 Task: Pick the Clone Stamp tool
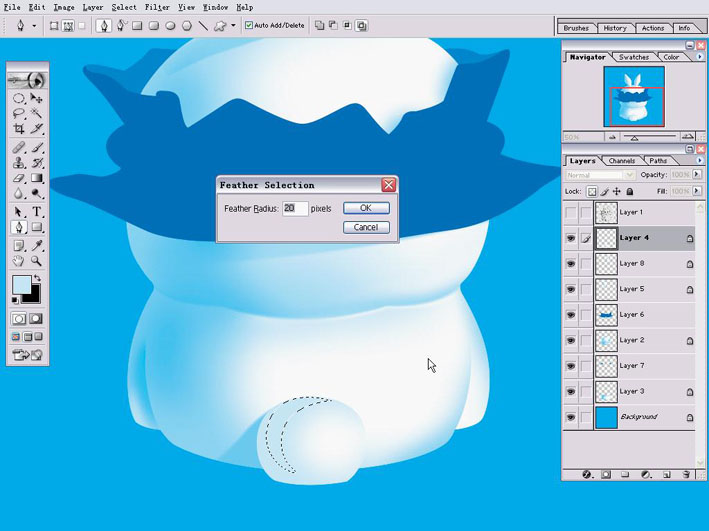click(19, 163)
